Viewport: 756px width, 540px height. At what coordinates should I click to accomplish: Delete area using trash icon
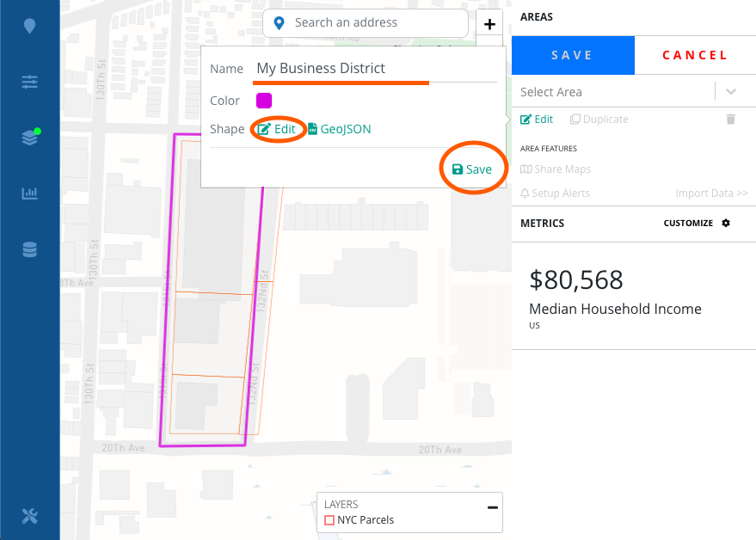730,119
